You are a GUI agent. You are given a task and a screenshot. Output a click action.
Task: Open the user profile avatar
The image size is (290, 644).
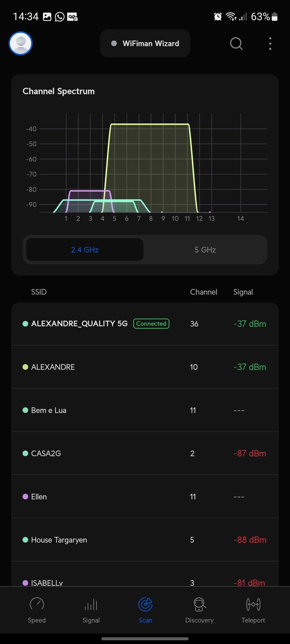coord(21,43)
